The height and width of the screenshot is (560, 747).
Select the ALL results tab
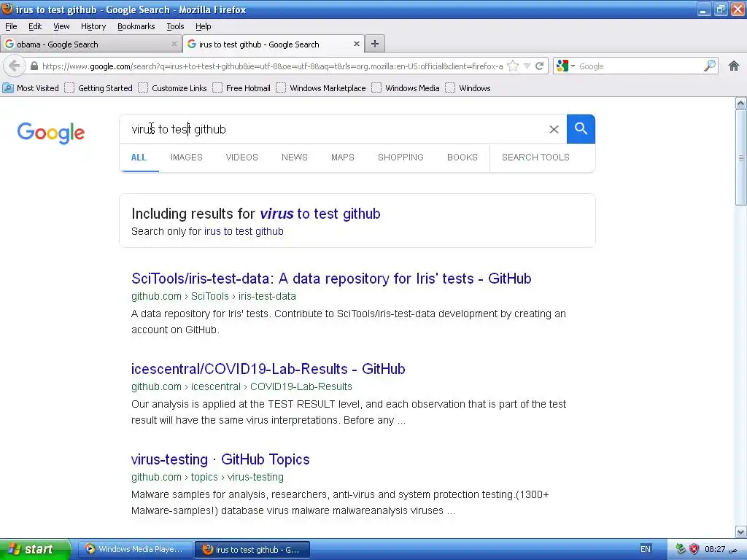click(139, 157)
